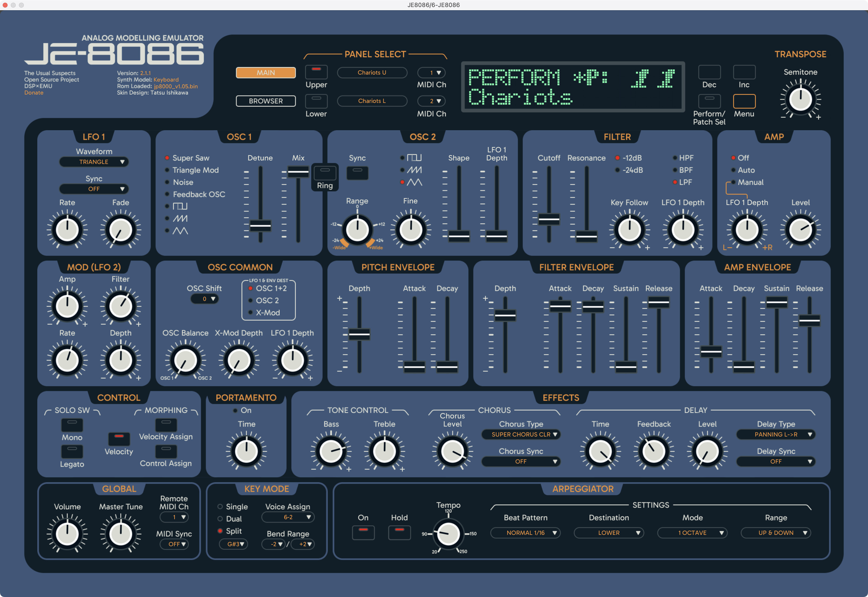Viewport: 868px width, 597px height.
Task: Expand the Arpeggiator Beat Pattern dropdown
Action: pos(525,533)
